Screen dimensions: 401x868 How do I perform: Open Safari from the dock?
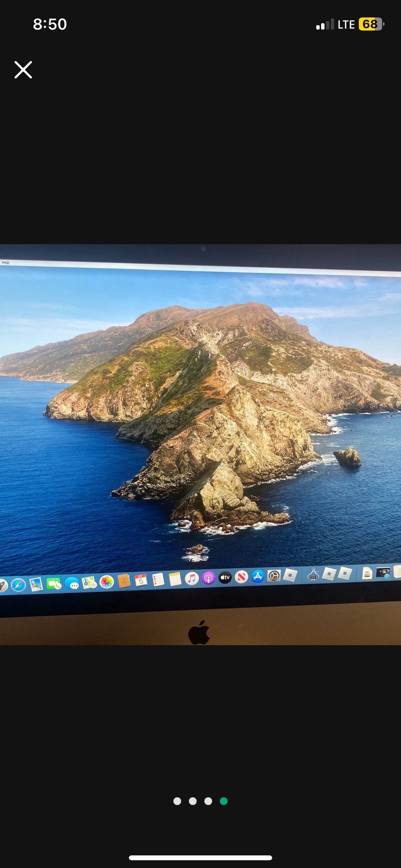(x=18, y=585)
